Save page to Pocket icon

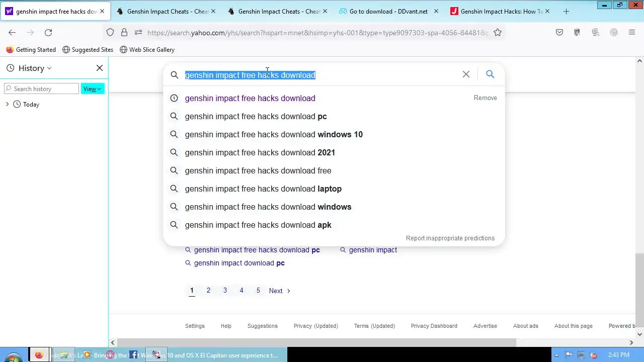point(559,32)
